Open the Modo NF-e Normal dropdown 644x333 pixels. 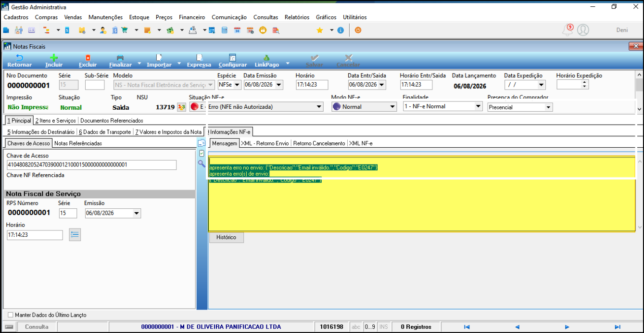coord(392,107)
